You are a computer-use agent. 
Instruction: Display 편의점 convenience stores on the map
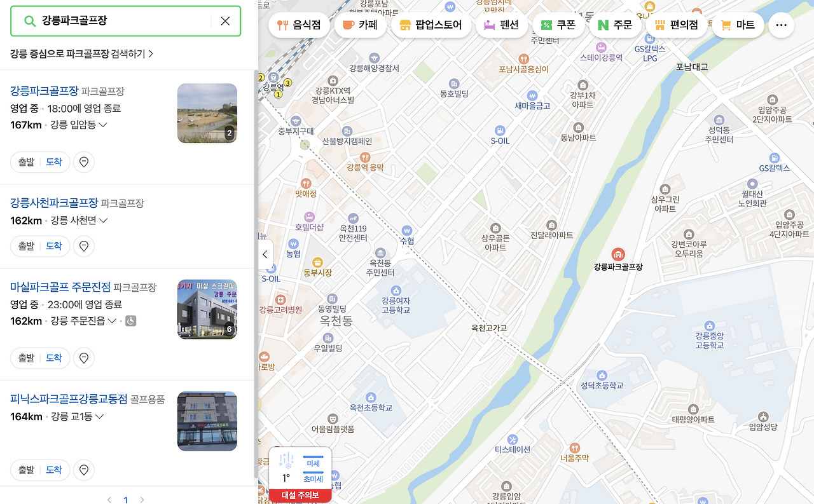676,25
